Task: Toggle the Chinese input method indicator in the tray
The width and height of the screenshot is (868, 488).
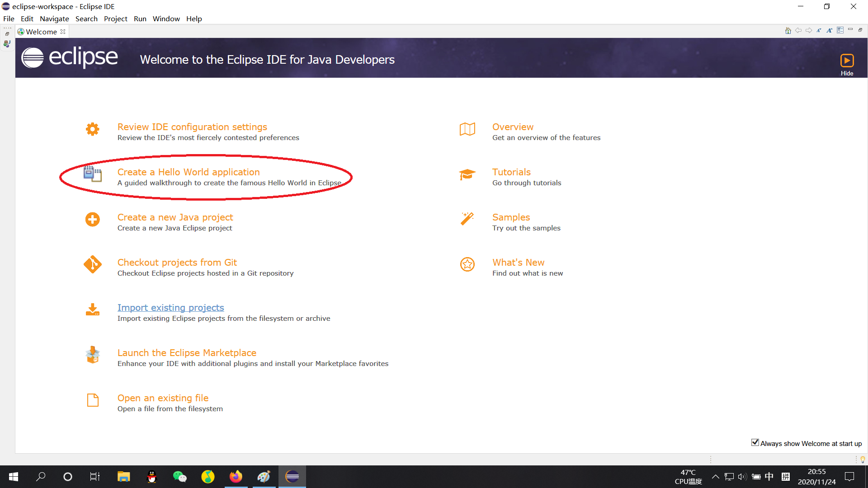Action: (769, 477)
